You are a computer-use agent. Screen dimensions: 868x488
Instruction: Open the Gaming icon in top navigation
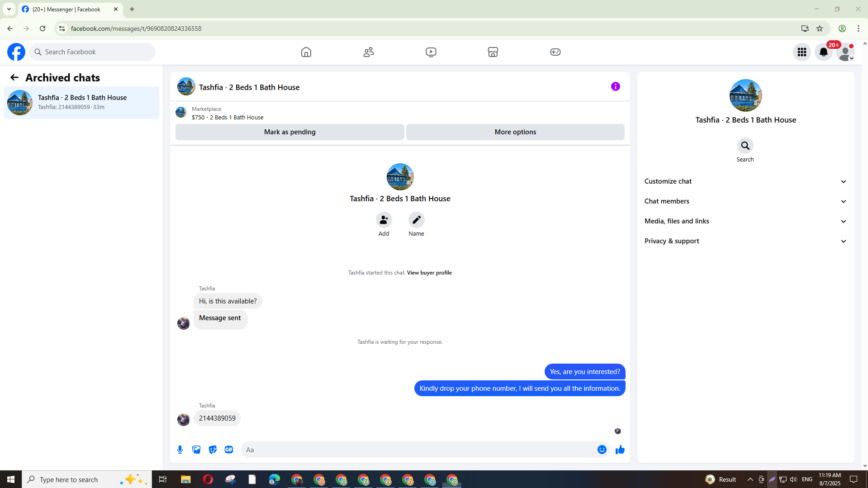(x=555, y=52)
